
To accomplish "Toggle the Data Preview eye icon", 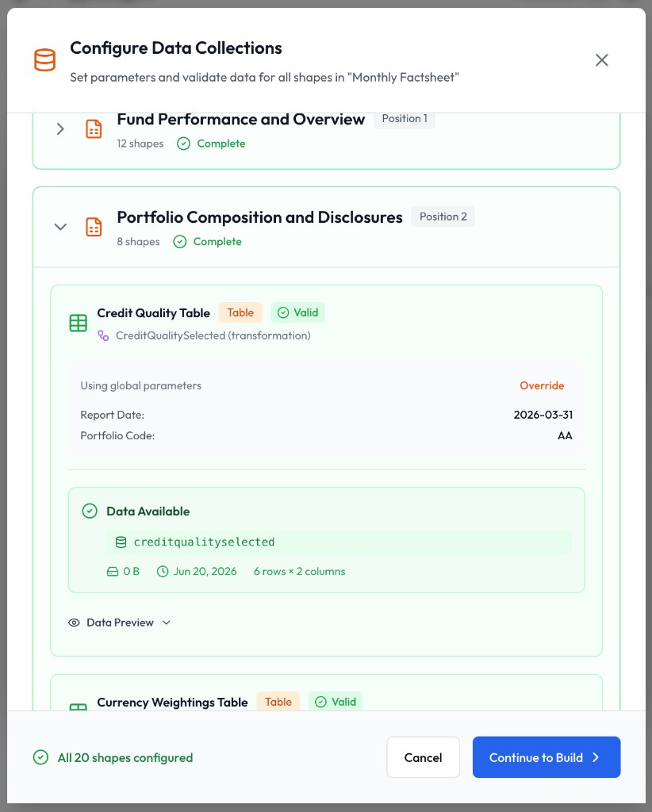I will (74, 623).
